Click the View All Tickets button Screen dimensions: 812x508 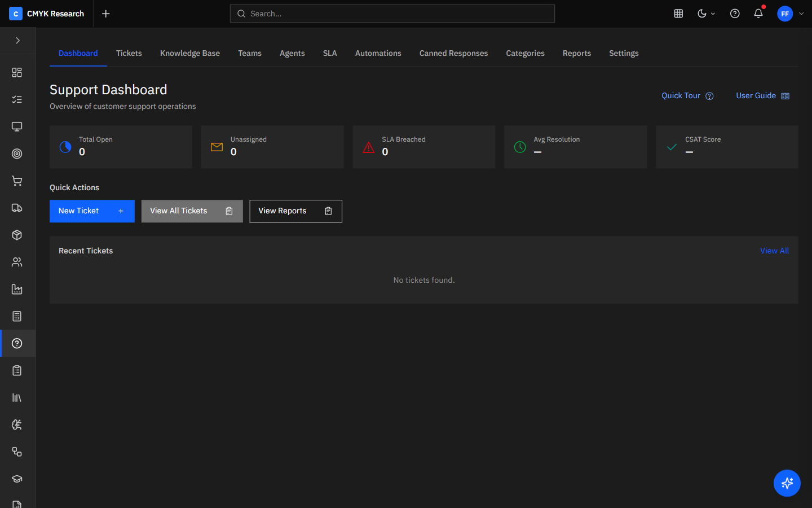pyautogui.click(x=192, y=211)
